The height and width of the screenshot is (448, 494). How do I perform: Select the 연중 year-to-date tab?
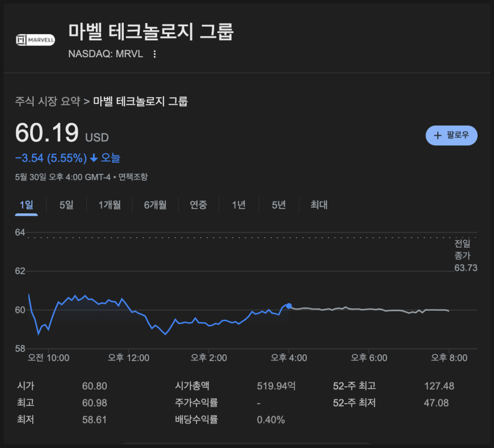pyautogui.click(x=198, y=205)
